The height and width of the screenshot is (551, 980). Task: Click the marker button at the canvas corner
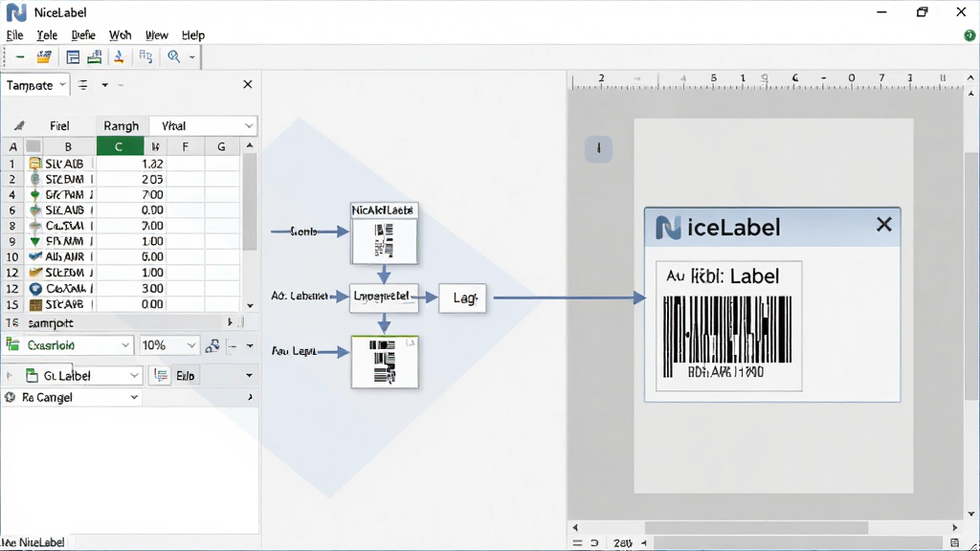pyautogui.click(x=599, y=148)
